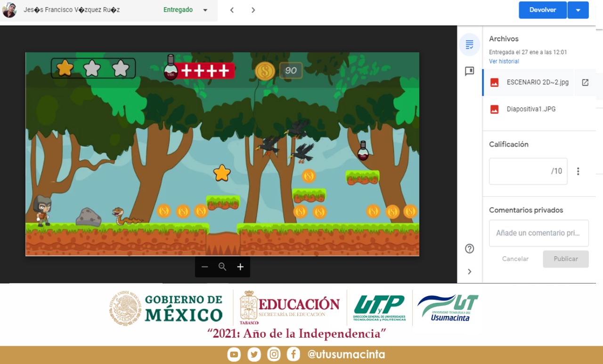Open ESCENARIO 2D~2.jpg in new window

click(585, 82)
